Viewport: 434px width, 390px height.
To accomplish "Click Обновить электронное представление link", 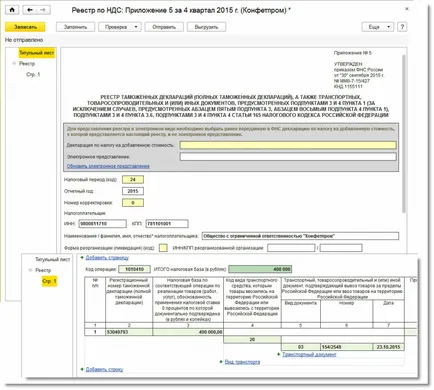I will point(108,166).
